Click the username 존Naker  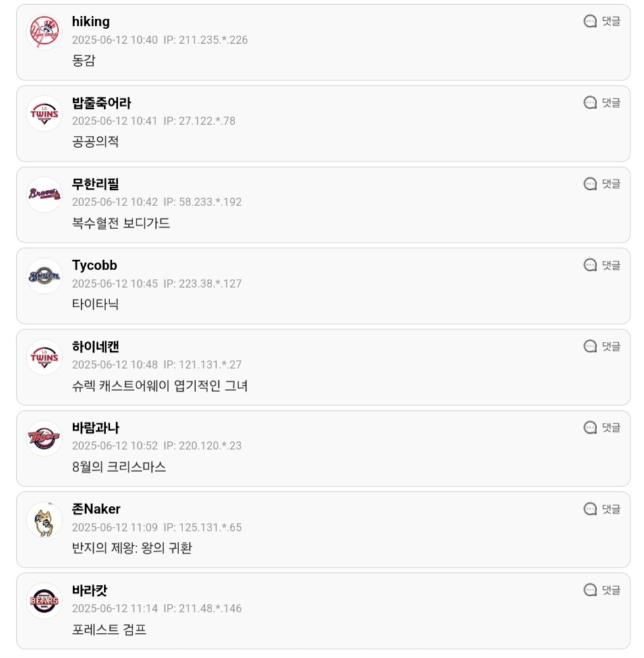(x=96, y=509)
